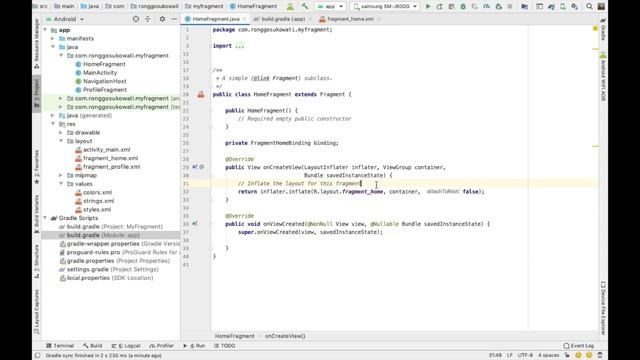Collapse the app module tree node

(x=45, y=30)
